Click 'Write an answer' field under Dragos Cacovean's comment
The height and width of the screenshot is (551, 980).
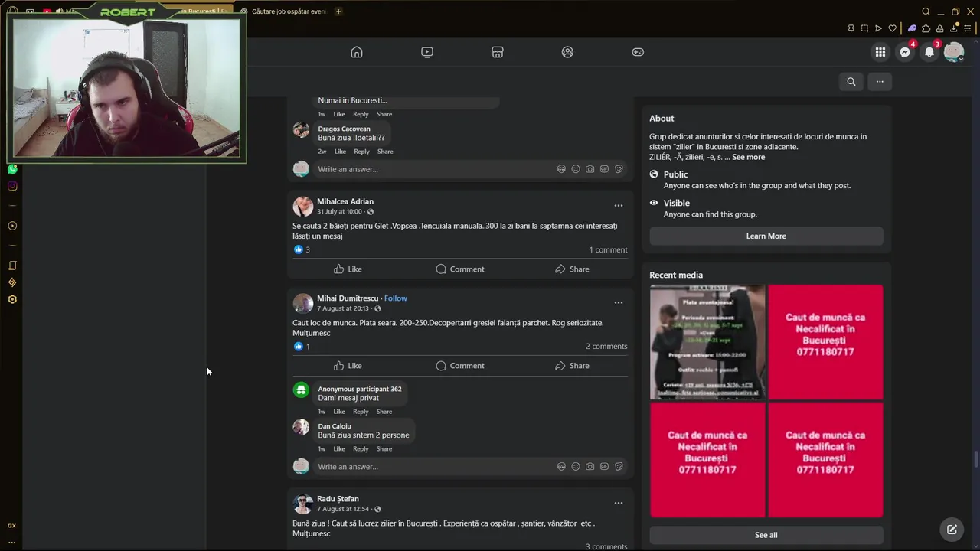tap(434, 169)
